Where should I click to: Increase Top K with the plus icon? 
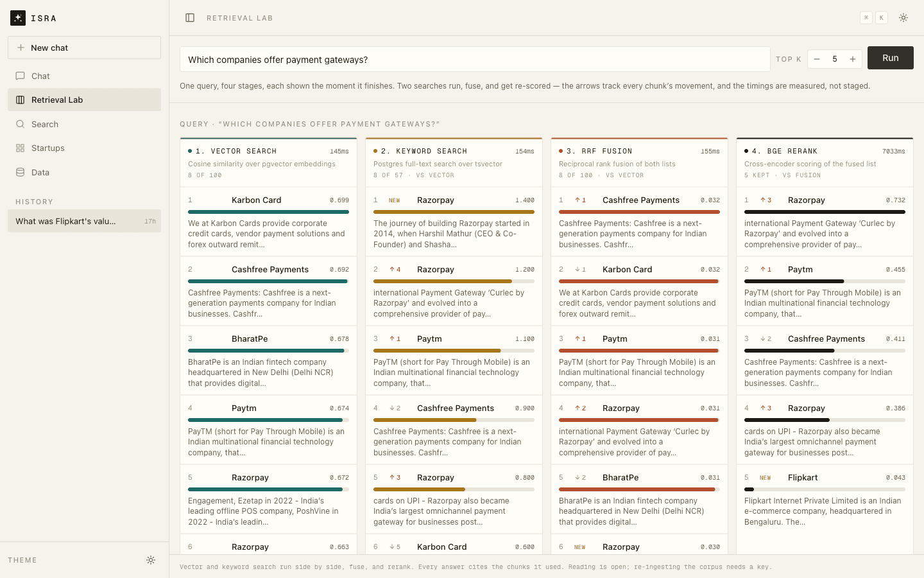click(853, 59)
